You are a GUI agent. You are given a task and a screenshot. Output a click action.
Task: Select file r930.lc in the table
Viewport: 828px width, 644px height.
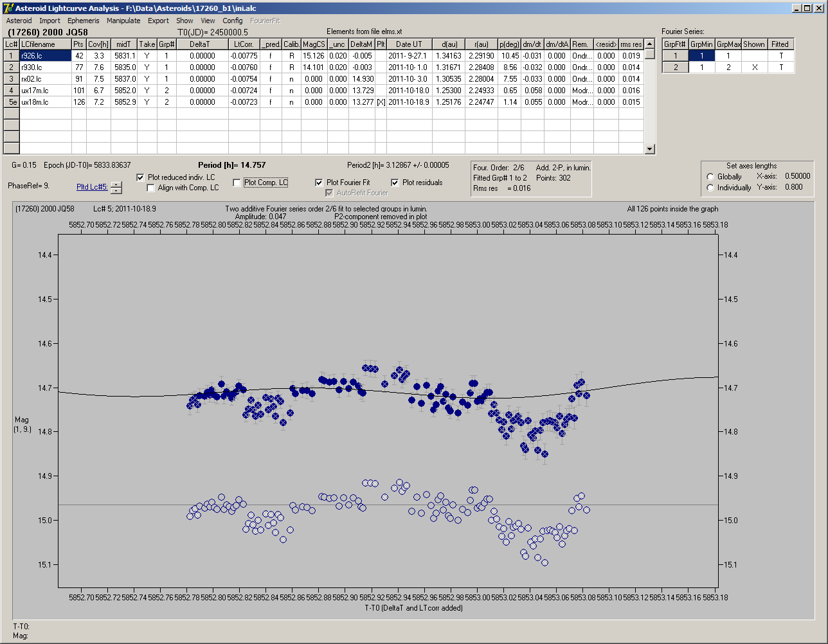tap(45, 67)
